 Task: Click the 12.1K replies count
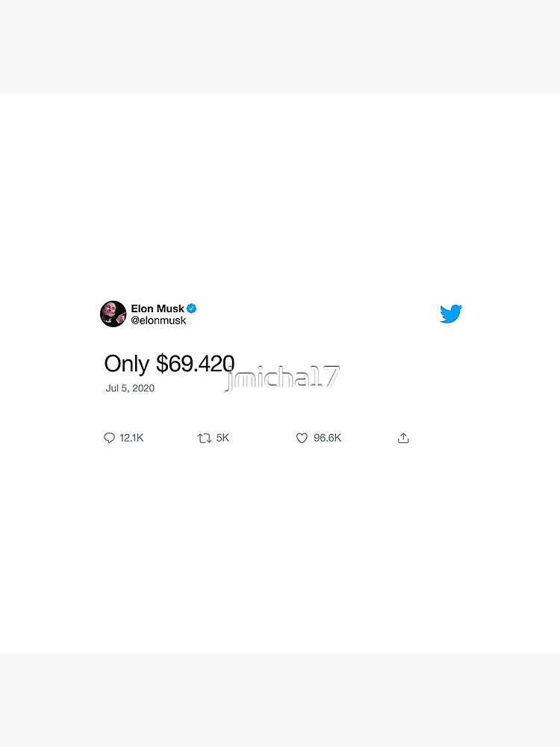(x=131, y=438)
